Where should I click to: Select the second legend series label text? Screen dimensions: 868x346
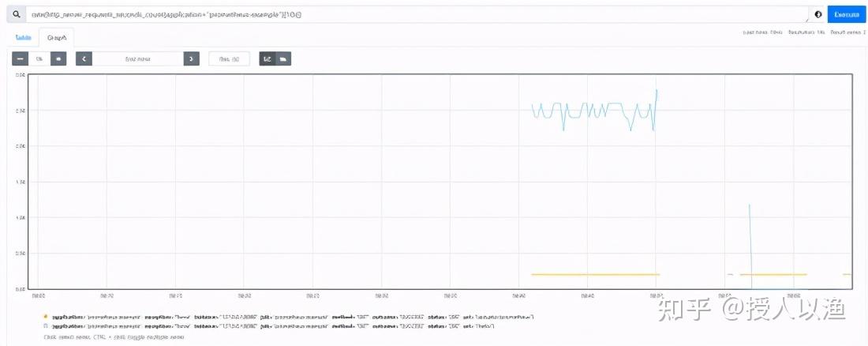tap(273, 326)
